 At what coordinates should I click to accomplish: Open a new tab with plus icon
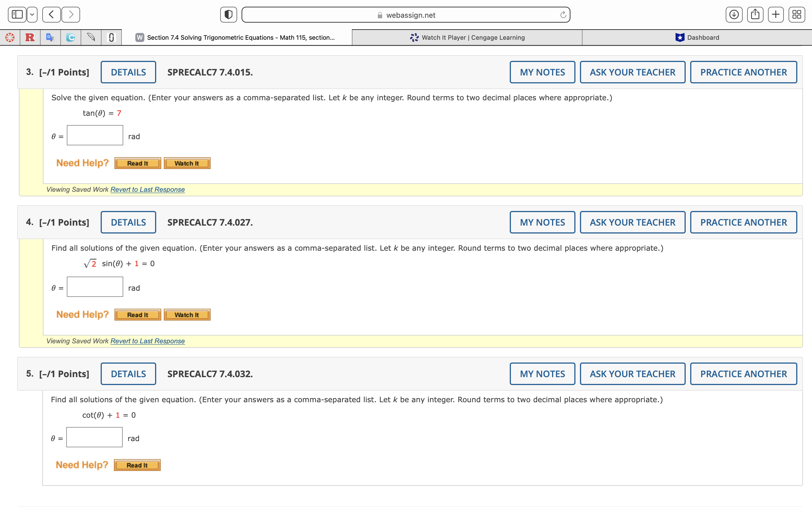coord(776,14)
